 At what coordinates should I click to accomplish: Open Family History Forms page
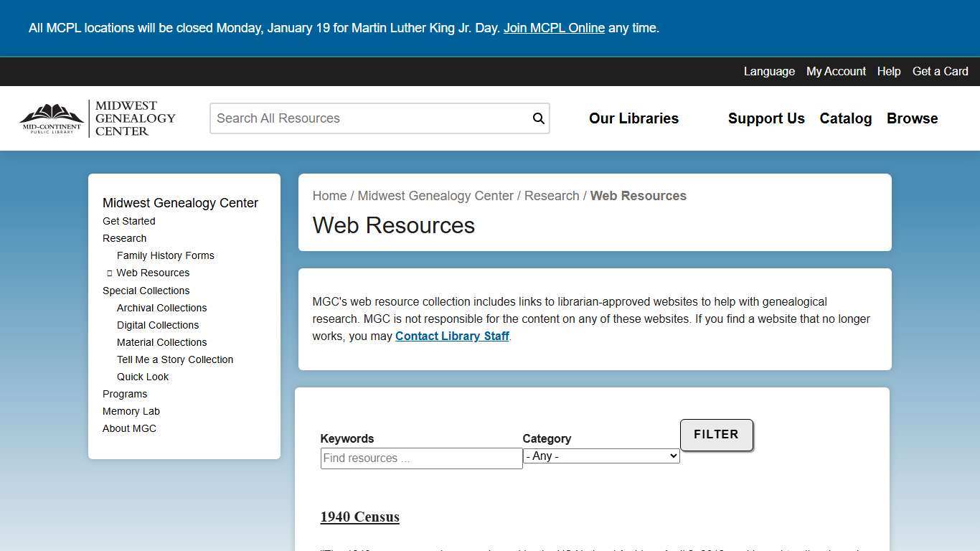(x=165, y=255)
